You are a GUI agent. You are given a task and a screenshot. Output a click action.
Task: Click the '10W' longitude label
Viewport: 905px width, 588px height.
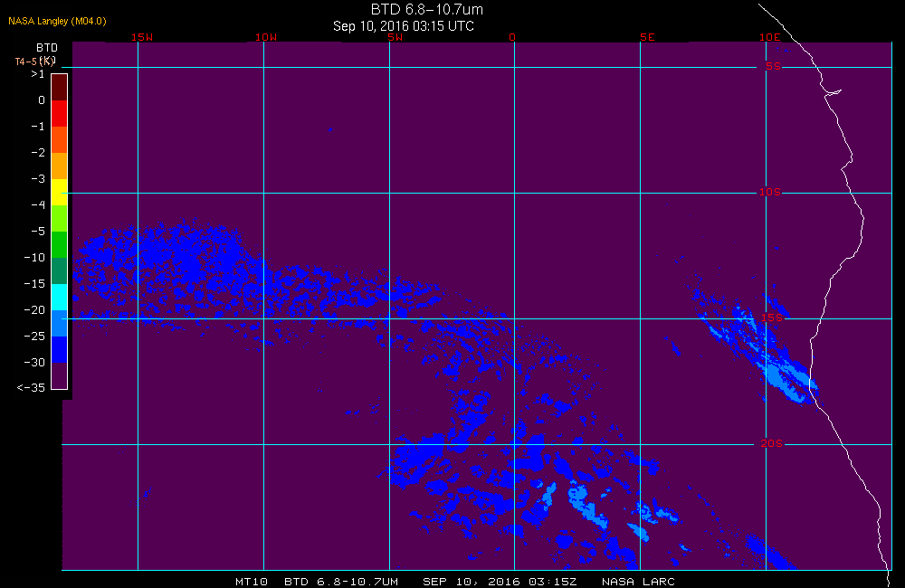(x=266, y=37)
